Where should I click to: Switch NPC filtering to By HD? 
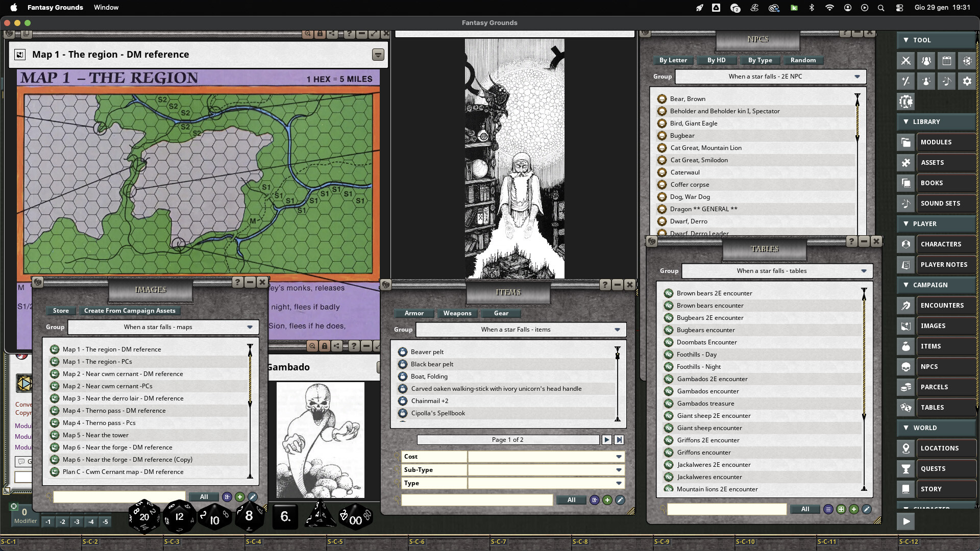coord(717,60)
